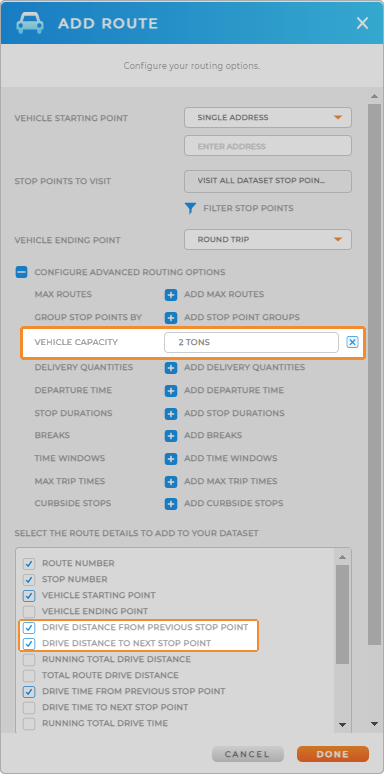Click Add Curbside Stops link
This screenshot has width=384, height=775.
[x=234, y=504]
